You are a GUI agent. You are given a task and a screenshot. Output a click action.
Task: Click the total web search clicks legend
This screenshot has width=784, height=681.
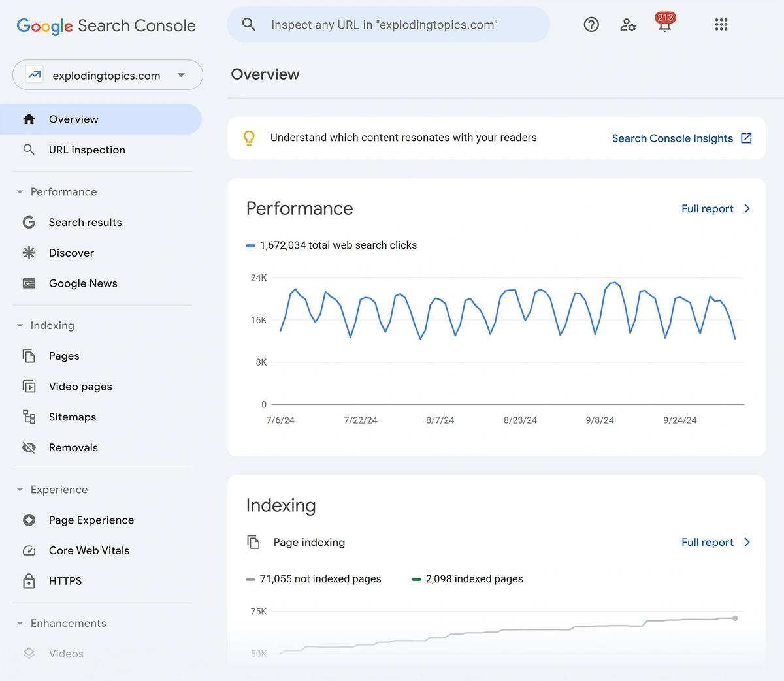tap(331, 245)
